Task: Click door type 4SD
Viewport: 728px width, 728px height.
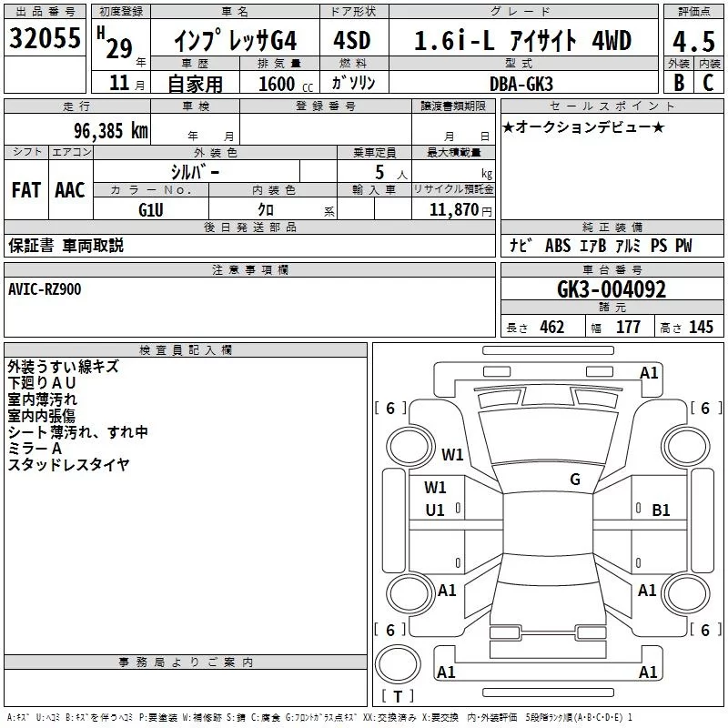Action: click(x=352, y=40)
